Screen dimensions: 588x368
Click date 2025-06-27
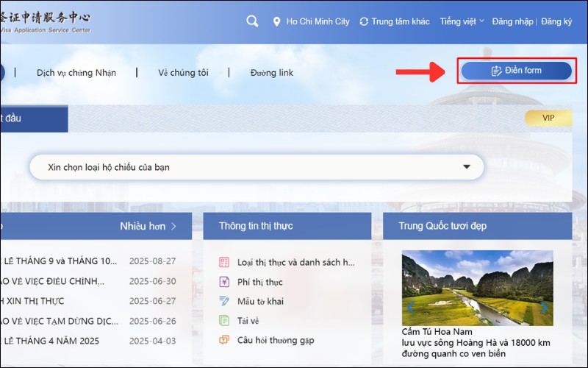pyautogui.click(x=152, y=301)
